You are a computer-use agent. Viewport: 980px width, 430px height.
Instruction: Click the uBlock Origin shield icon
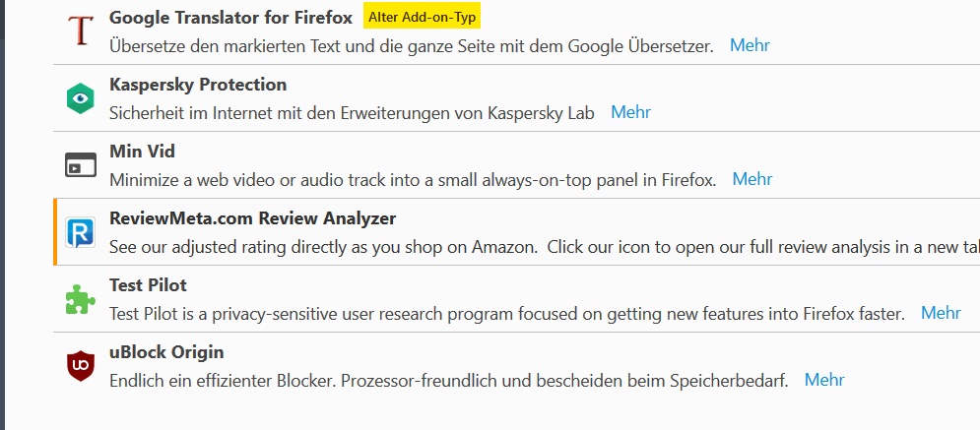pos(80,366)
